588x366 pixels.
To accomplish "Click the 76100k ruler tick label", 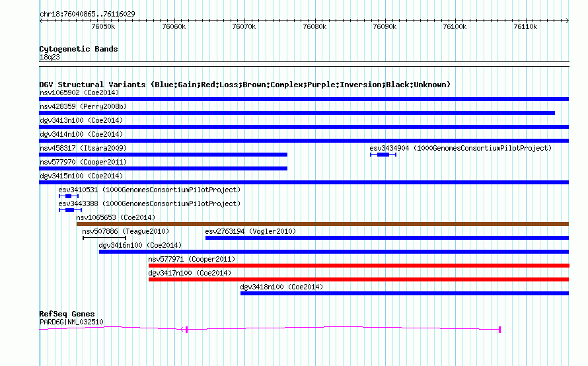I will [x=455, y=26].
